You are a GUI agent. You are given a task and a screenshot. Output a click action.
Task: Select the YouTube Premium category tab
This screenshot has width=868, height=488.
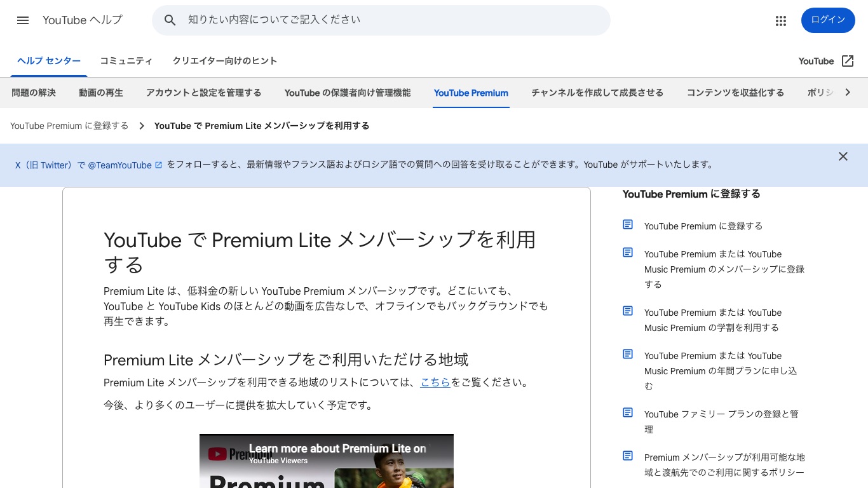click(x=471, y=93)
